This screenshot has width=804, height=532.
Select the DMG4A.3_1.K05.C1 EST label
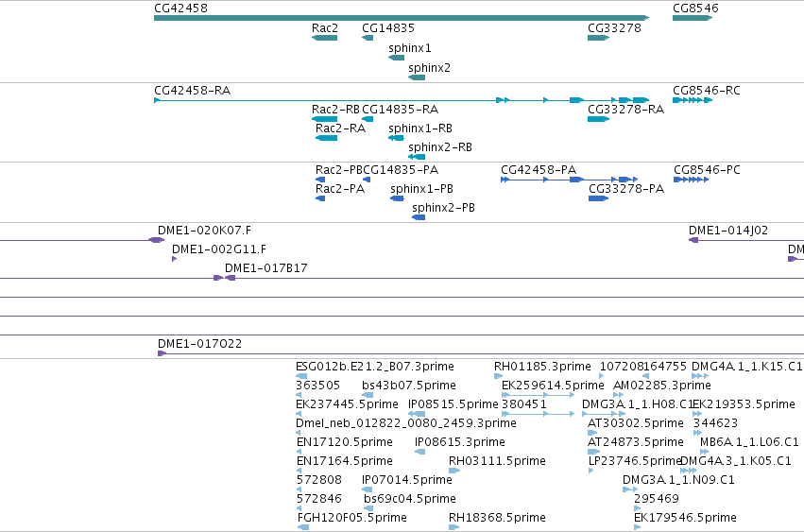click(x=736, y=462)
